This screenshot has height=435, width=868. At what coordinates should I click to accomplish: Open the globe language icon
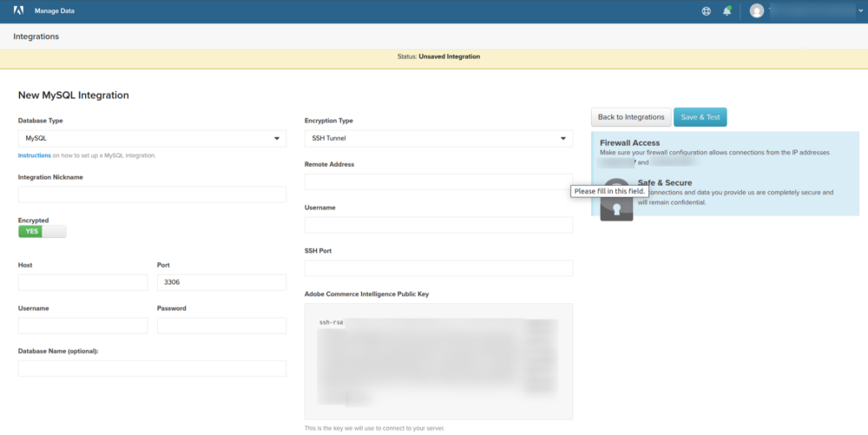click(706, 11)
